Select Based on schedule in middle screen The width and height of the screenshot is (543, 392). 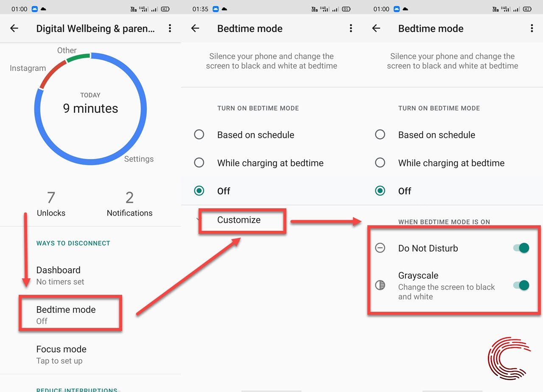[199, 135]
